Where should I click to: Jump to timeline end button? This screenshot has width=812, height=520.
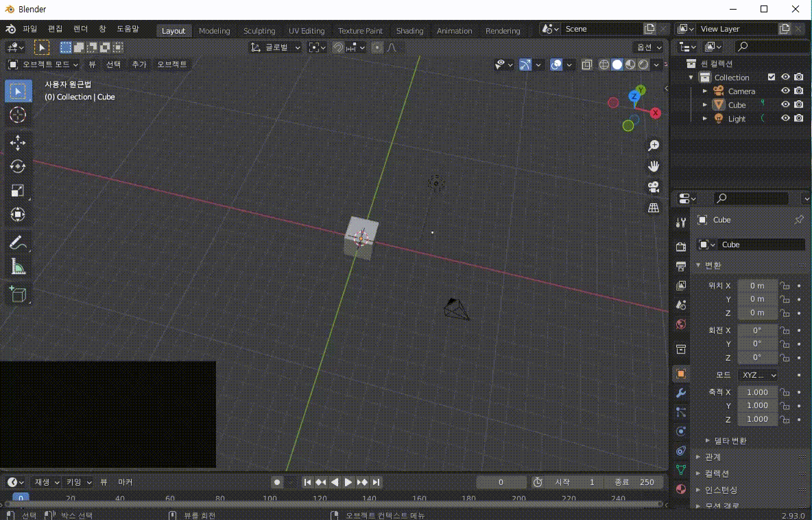(377, 482)
